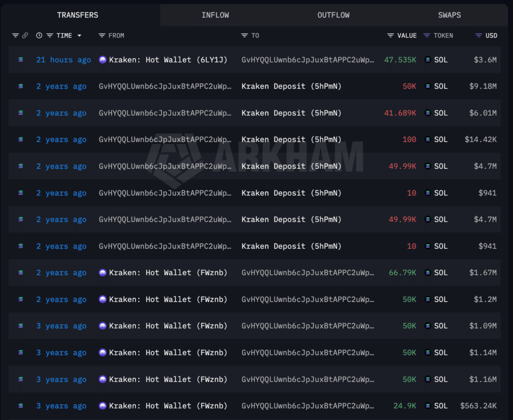Screen dimensions: 513x420
Task: Click SOL token icon in the $9.18M row
Action: [x=427, y=86]
